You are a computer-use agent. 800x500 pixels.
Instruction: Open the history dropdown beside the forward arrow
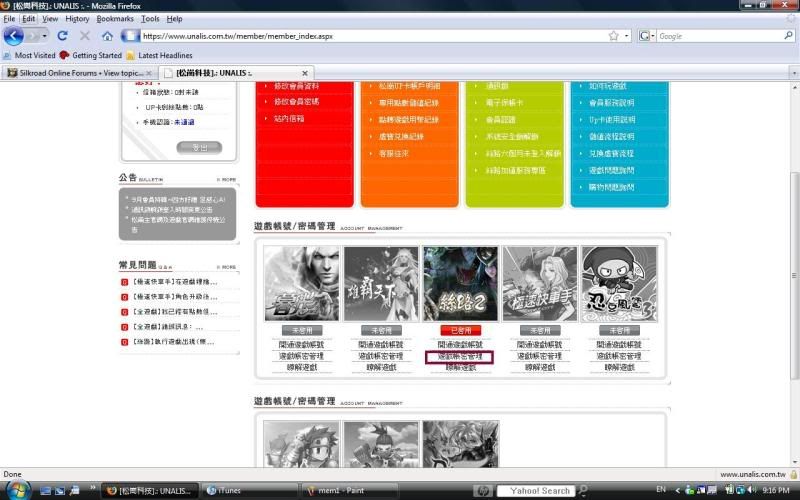coord(44,36)
